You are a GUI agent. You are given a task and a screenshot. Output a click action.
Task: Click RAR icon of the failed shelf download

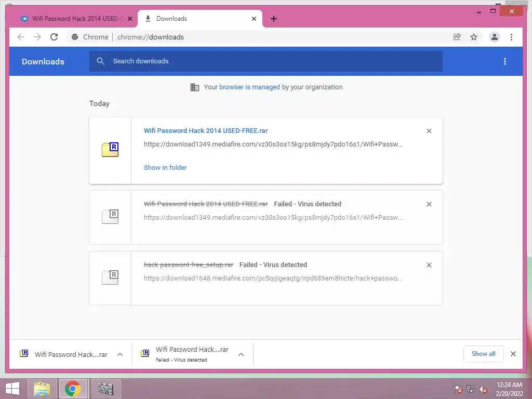(145, 353)
